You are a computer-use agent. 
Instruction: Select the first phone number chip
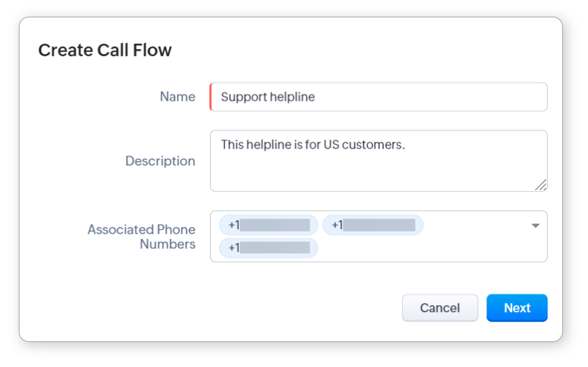click(x=269, y=225)
